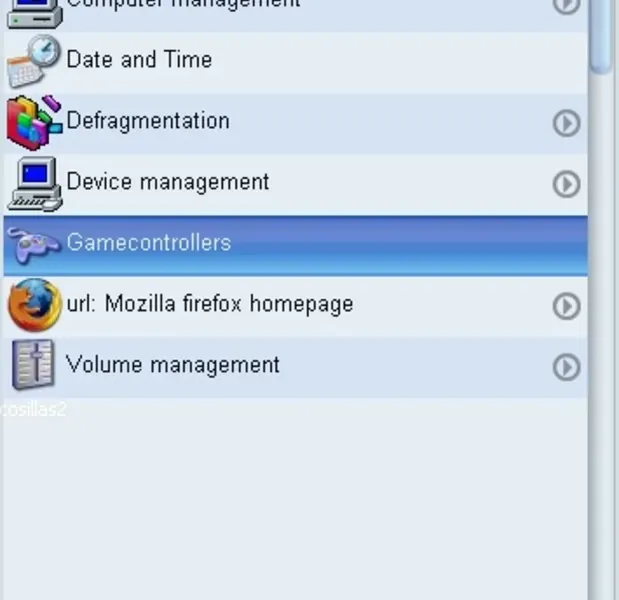Choose the Device management text label
Image resolution: width=619 pixels, height=600 pixels.
(x=167, y=182)
